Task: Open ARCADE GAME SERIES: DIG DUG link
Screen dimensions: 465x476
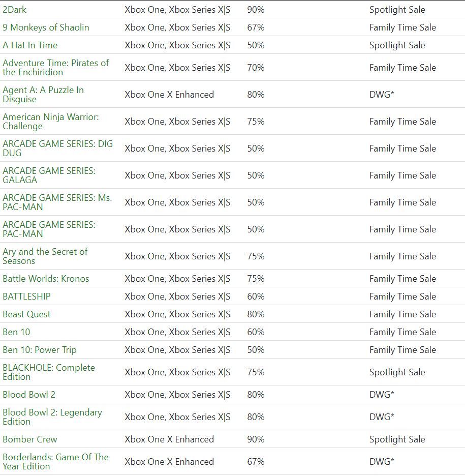Action: pos(57,148)
